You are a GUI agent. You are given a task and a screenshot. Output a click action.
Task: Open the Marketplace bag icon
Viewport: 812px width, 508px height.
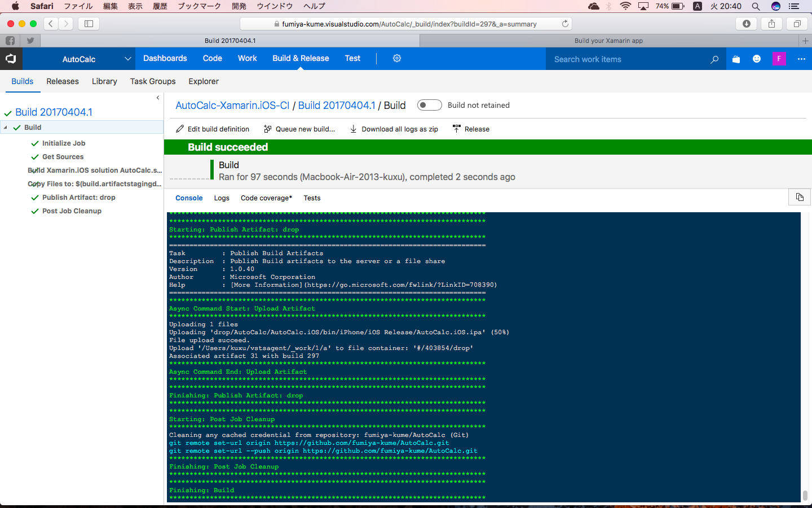tap(735, 58)
